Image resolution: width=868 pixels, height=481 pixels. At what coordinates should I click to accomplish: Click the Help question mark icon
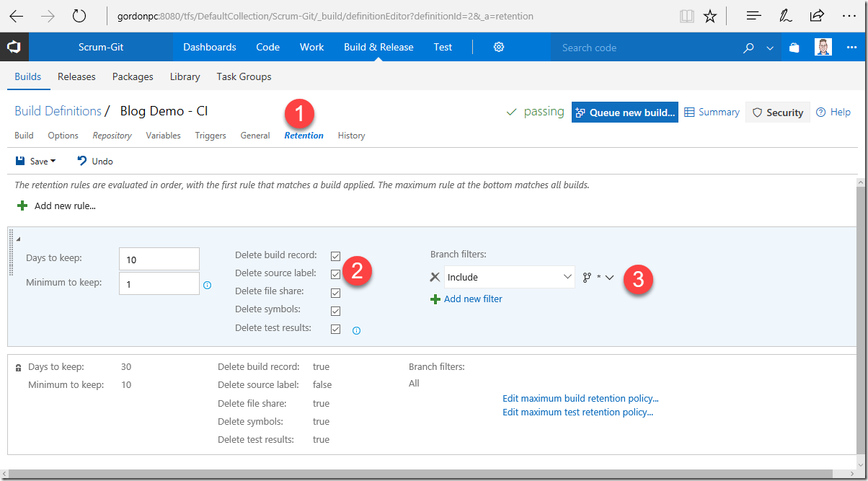tap(820, 112)
